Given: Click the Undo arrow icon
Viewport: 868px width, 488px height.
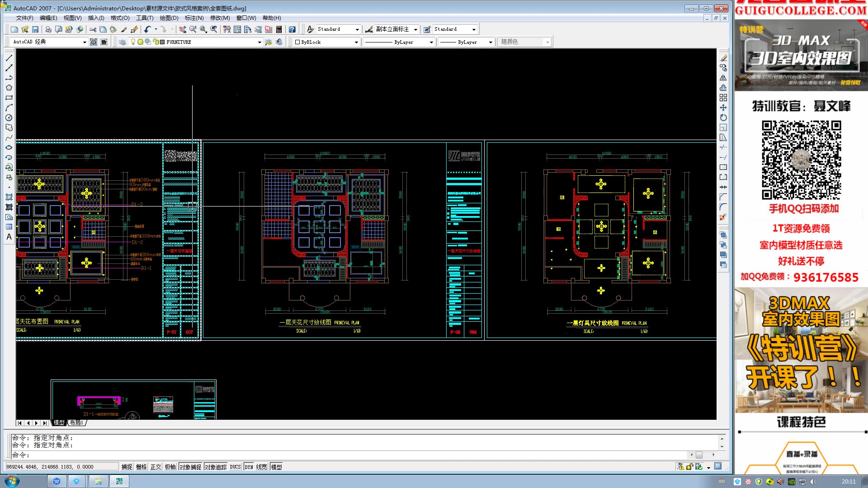Looking at the screenshot, I should (x=147, y=29).
